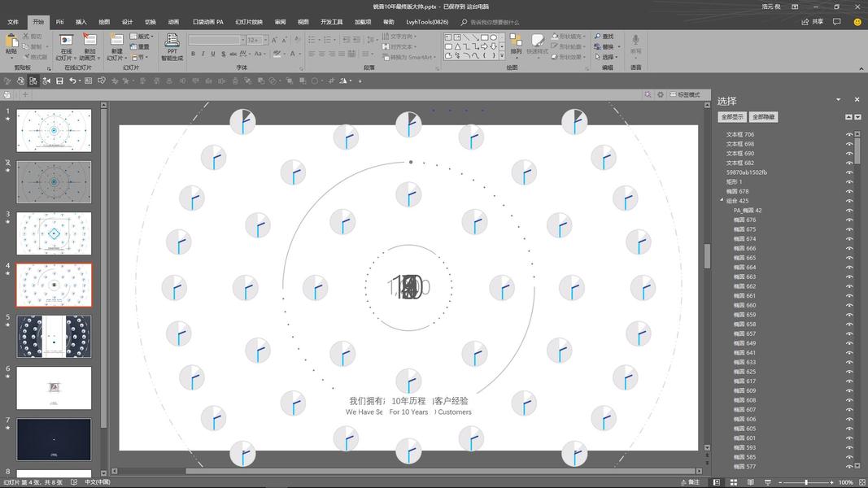Open the Replace (替换) dropdown arrow

(x=619, y=47)
